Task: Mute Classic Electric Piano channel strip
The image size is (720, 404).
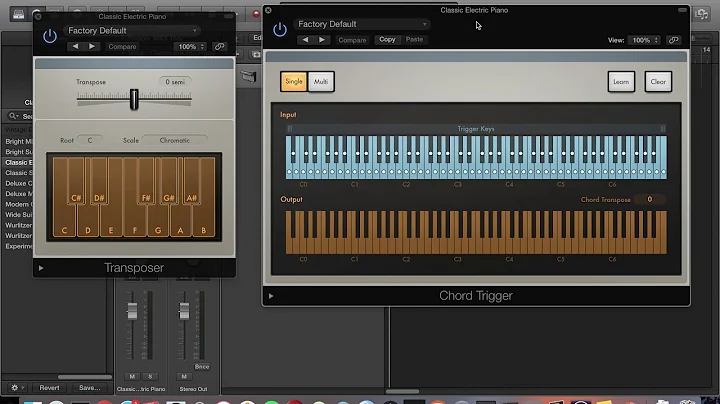Action: 132,376
